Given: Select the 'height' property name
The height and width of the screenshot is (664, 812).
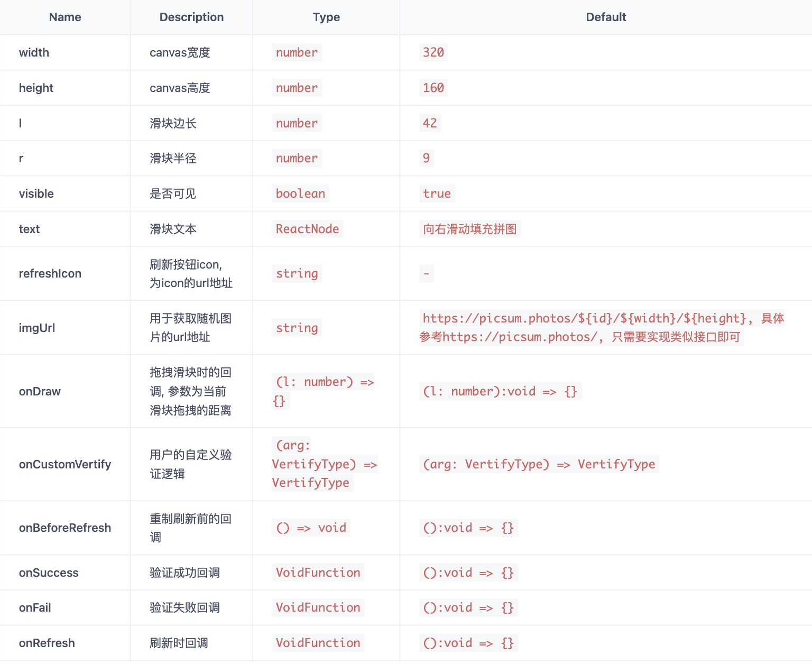Looking at the screenshot, I should point(36,88).
